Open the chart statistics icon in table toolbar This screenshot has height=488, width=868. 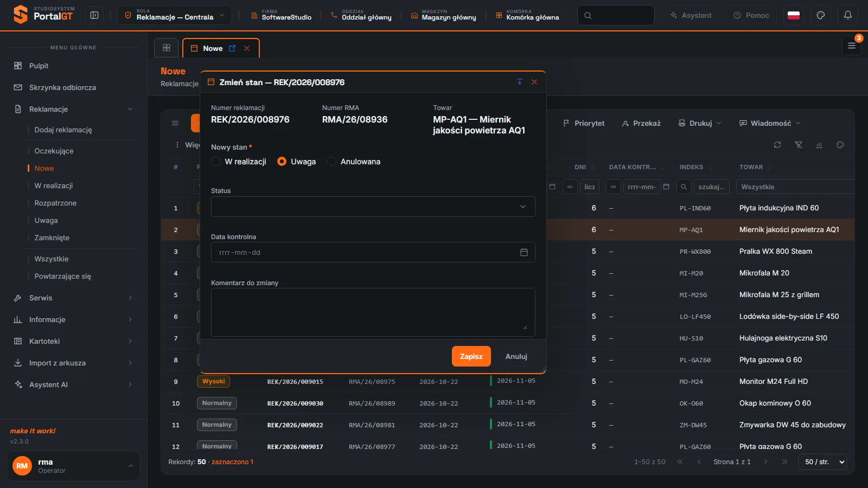819,145
